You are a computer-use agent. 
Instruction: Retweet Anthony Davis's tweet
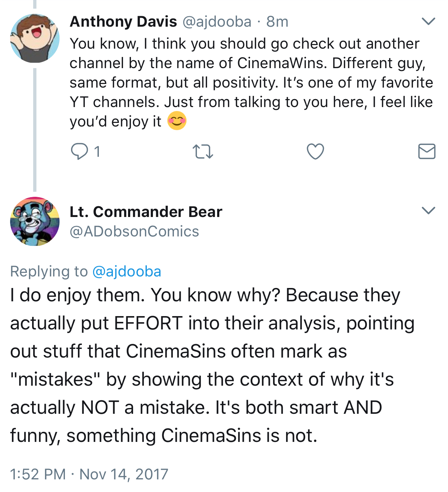coord(203,151)
